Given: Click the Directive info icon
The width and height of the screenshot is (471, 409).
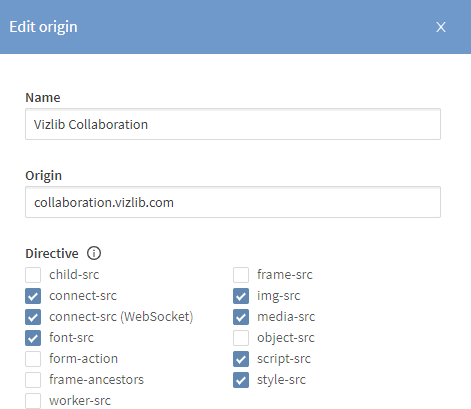Looking at the screenshot, I should pos(94,253).
